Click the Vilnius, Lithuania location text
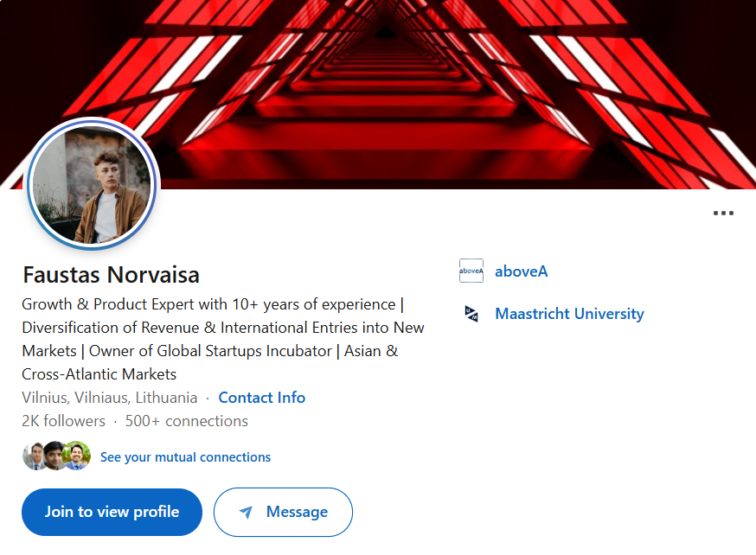756x555 pixels. click(x=110, y=398)
